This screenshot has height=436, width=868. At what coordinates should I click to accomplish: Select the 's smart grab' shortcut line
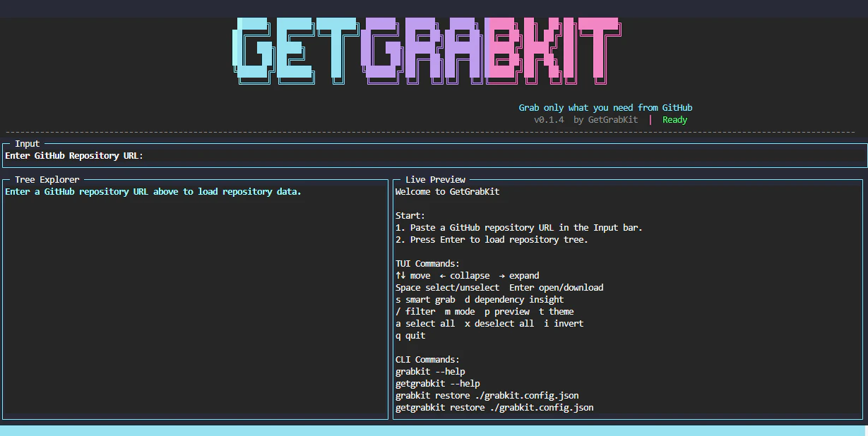pos(480,300)
